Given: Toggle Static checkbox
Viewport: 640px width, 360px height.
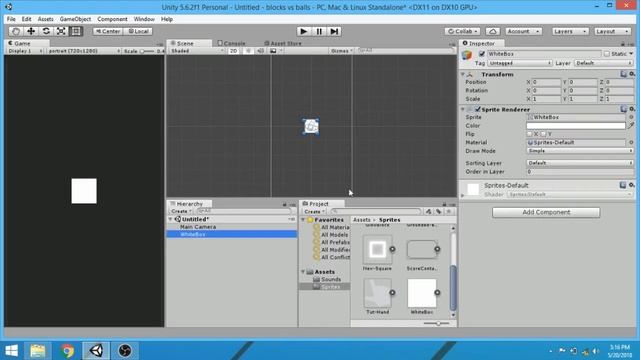Looking at the screenshot, I should 607,54.
